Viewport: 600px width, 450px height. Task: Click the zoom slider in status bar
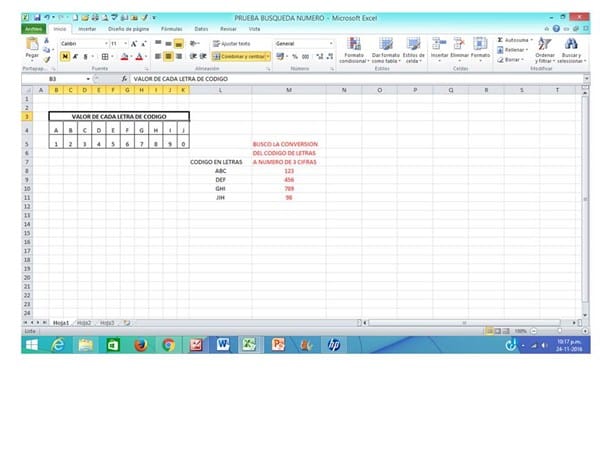click(559, 331)
